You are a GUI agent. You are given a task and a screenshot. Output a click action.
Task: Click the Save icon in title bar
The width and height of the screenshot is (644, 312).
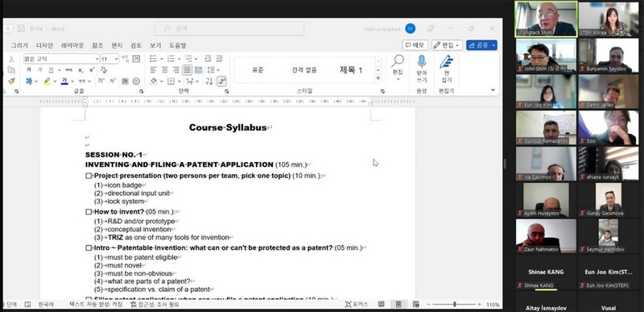[x=21, y=29]
